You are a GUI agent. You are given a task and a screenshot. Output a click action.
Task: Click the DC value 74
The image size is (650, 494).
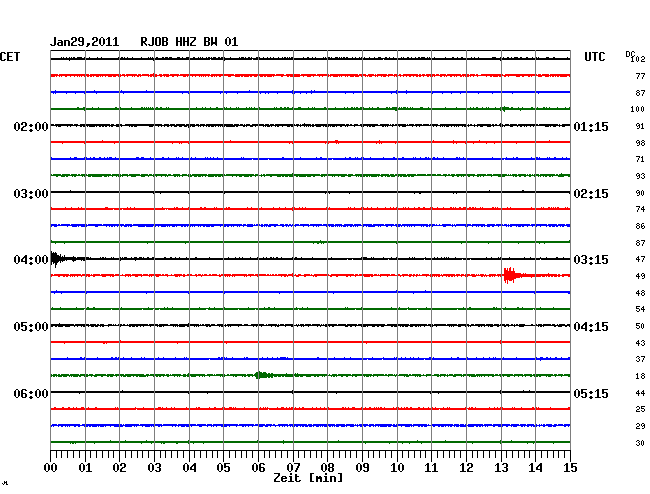click(x=640, y=209)
